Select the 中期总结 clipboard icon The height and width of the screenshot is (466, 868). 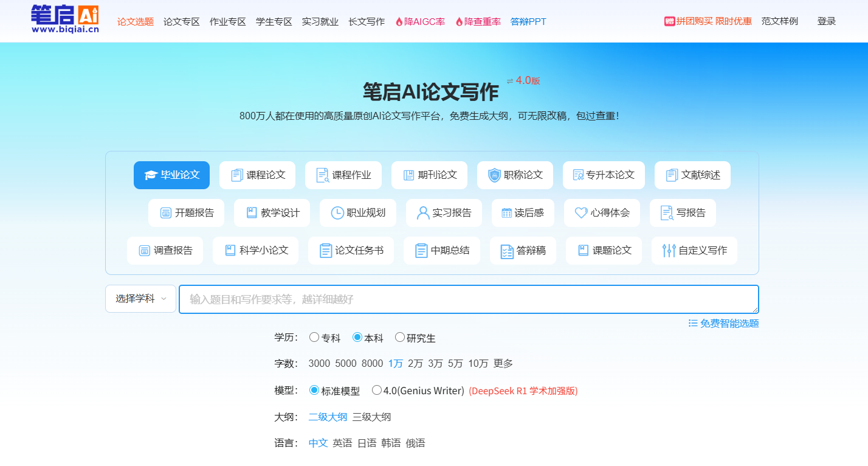(x=421, y=251)
